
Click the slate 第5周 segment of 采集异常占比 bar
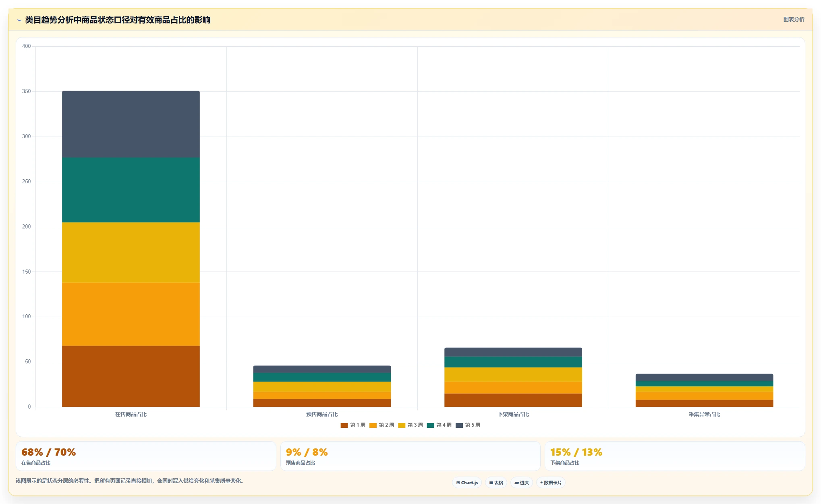click(x=705, y=377)
